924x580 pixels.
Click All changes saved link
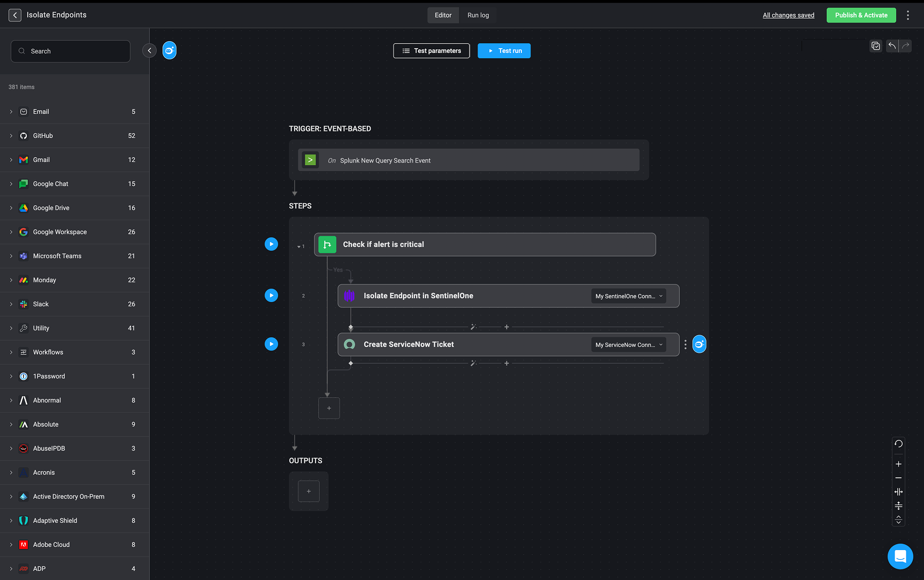point(788,15)
